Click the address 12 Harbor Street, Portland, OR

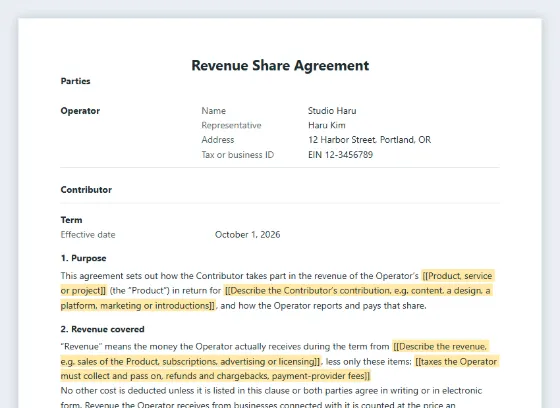pos(370,140)
